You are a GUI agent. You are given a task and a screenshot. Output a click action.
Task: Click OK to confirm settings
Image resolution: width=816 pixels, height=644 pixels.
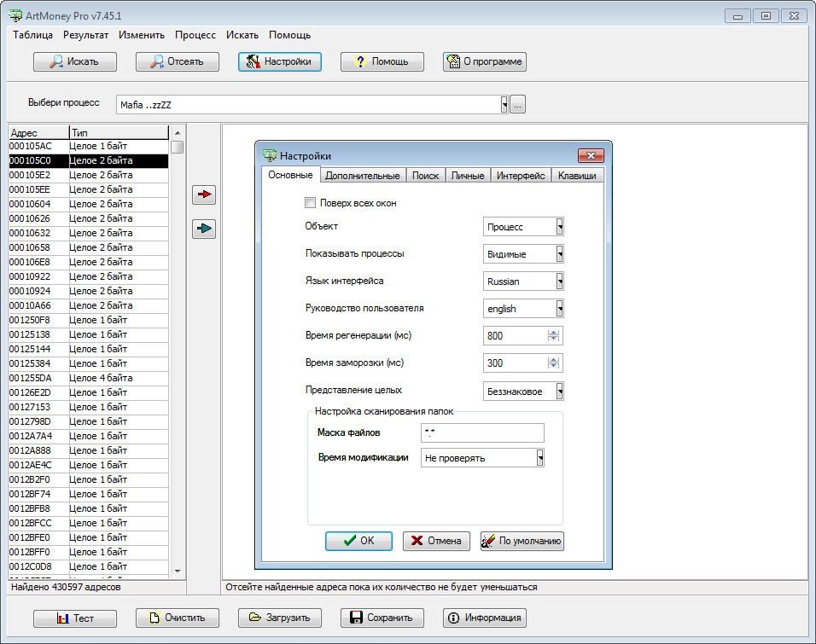coord(358,541)
